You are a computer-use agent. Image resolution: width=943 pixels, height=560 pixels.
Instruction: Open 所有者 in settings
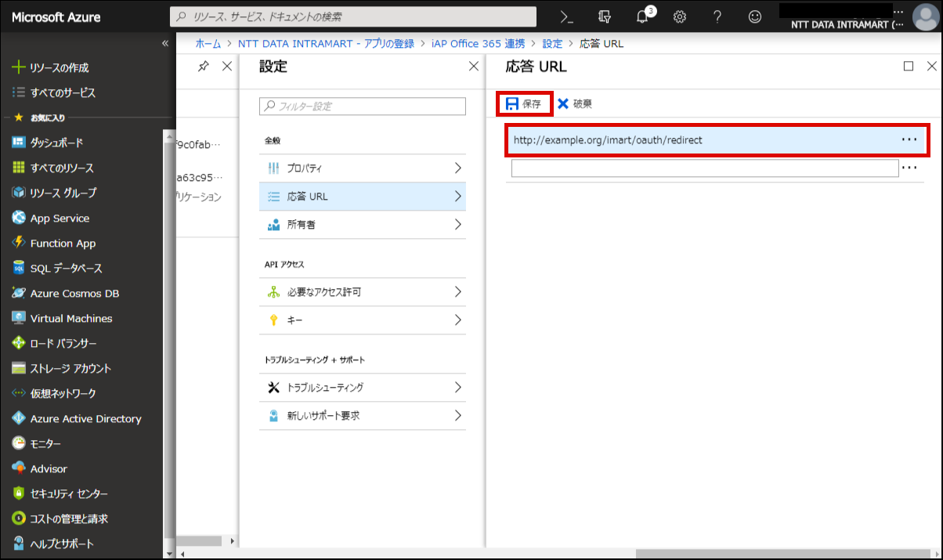click(363, 224)
